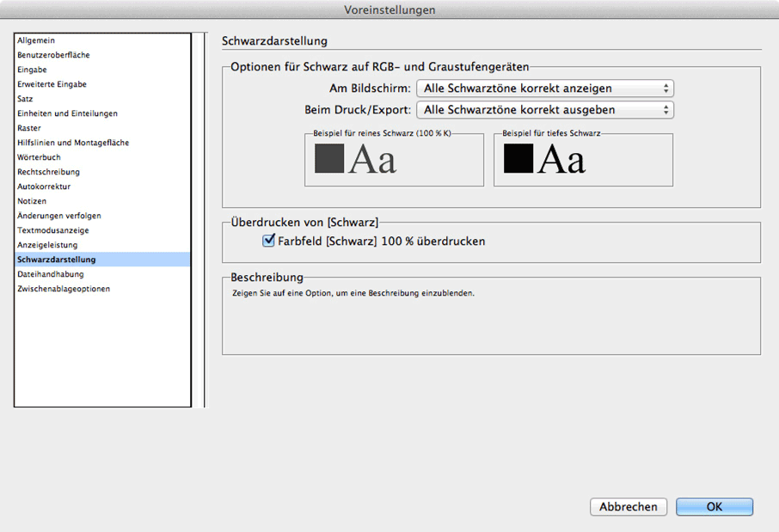
Task: Toggle Farbfeld [Schwarz] 100 % überdrucken checkbox
Action: click(x=268, y=241)
